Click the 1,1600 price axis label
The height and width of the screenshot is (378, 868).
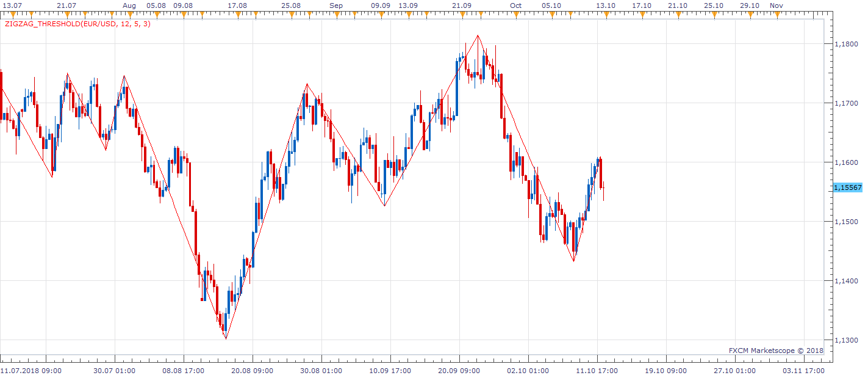pos(847,162)
